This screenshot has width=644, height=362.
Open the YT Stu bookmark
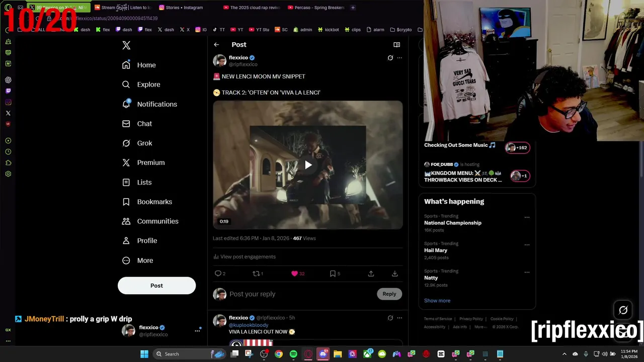(x=259, y=30)
